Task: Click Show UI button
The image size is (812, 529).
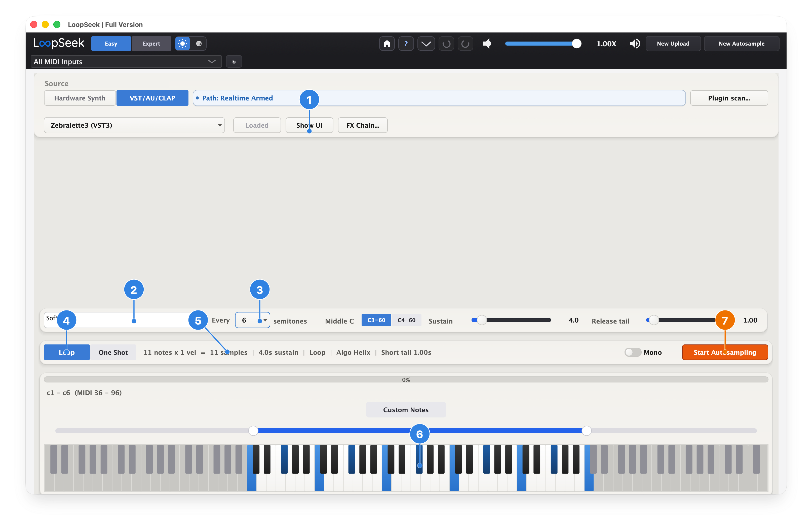Action: pos(309,125)
